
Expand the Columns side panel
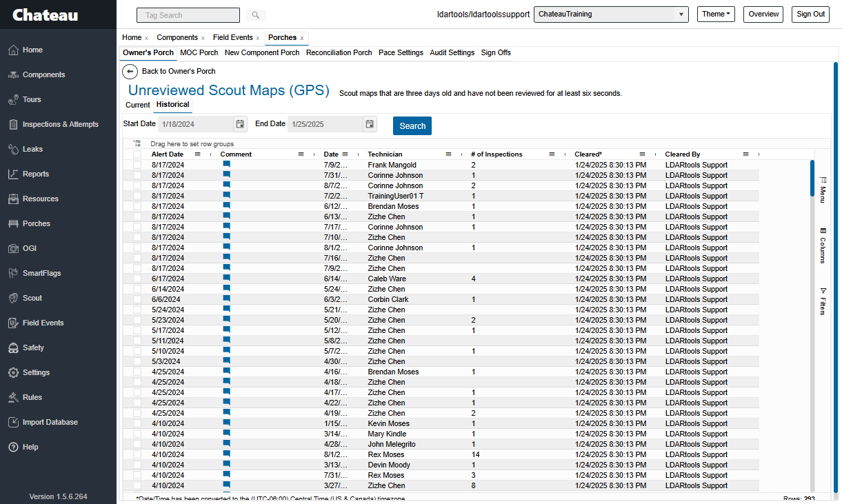click(823, 245)
